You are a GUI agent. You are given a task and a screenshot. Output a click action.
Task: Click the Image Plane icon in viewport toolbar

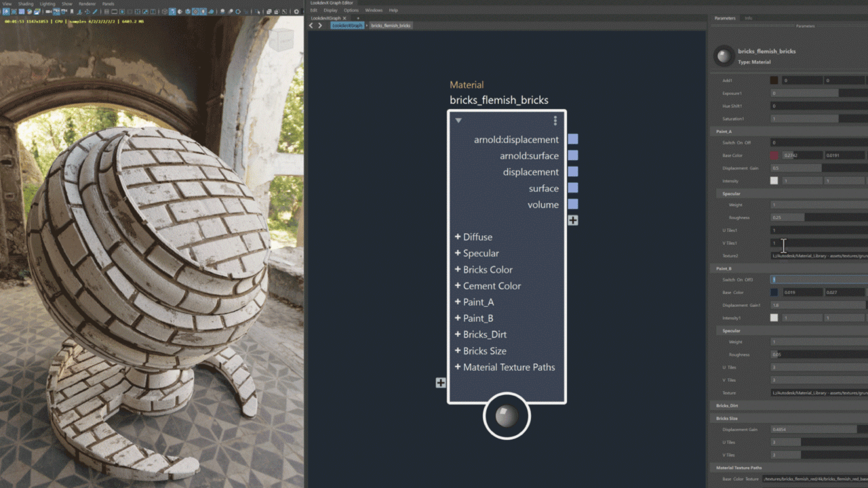pyautogui.click(x=80, y=12)
